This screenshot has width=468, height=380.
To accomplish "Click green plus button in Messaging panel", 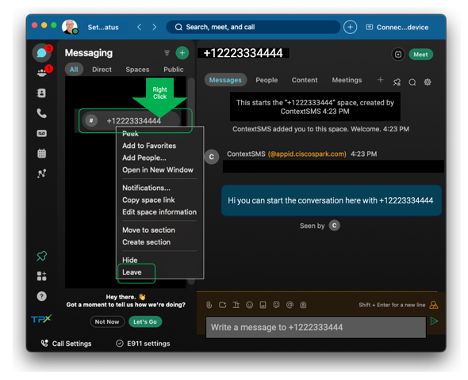I will pos(182,53).
